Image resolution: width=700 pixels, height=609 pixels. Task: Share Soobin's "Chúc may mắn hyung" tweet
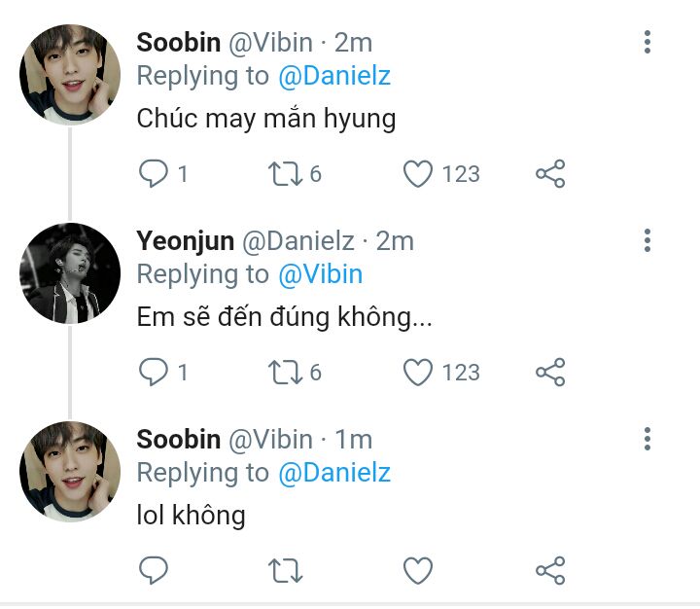[550, 174]
